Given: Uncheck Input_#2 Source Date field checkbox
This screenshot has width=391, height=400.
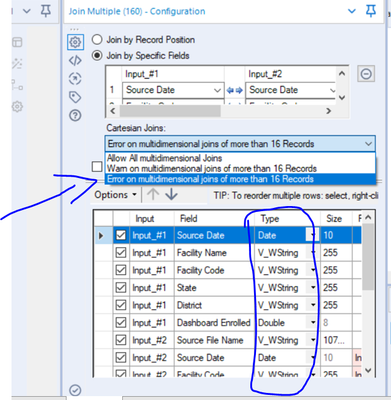Looking at the screenshot, I should (x=121, y=358).
